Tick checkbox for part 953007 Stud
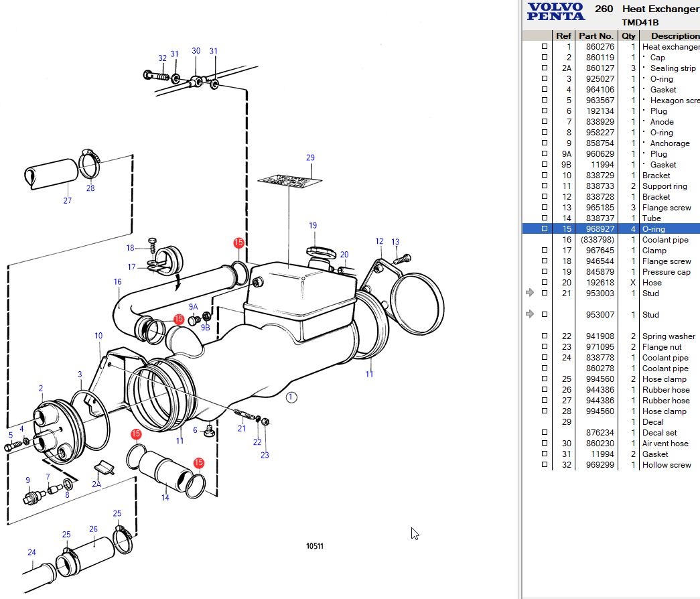The width and height of the screenshot is (700, 599). tap(544, 314)
